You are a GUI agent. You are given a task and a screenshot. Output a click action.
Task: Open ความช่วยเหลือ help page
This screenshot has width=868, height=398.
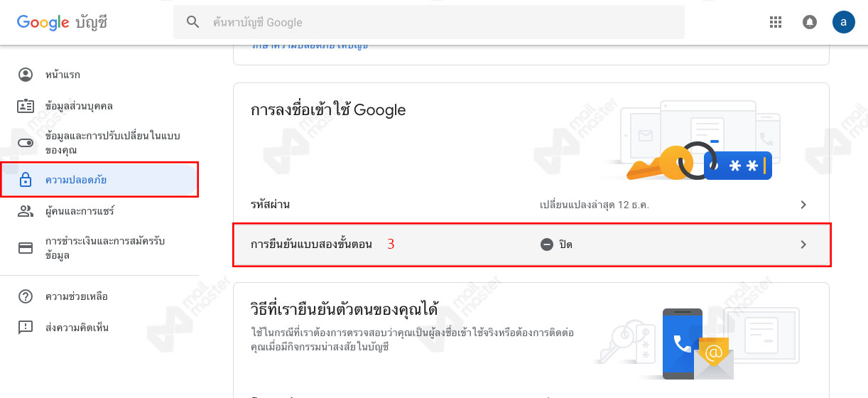(99, 296)
